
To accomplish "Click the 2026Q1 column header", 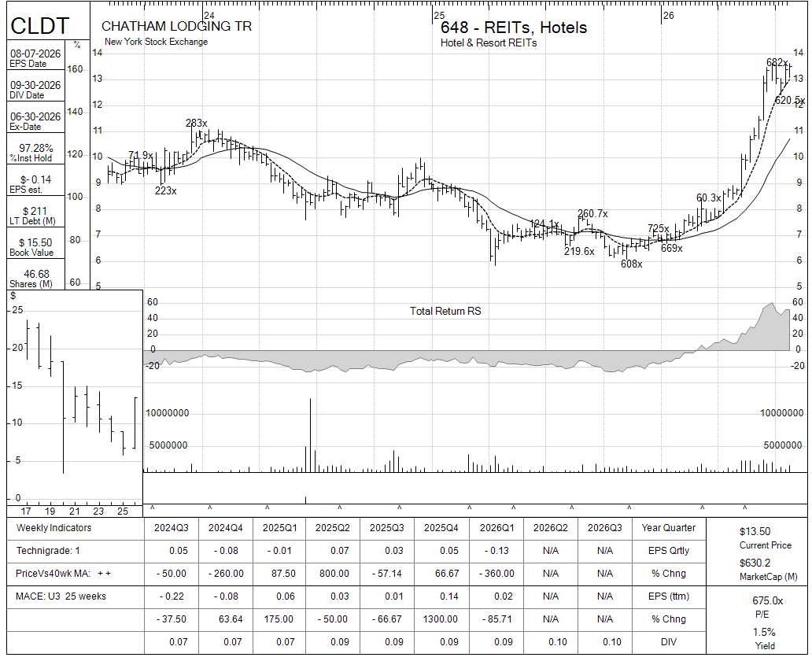I will [x=497, y=528].
